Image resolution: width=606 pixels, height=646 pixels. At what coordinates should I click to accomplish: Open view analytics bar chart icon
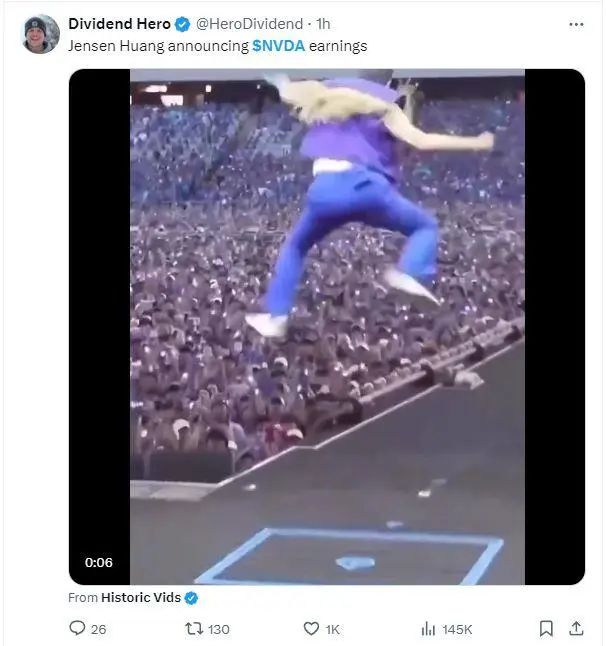tap(428, 628)
